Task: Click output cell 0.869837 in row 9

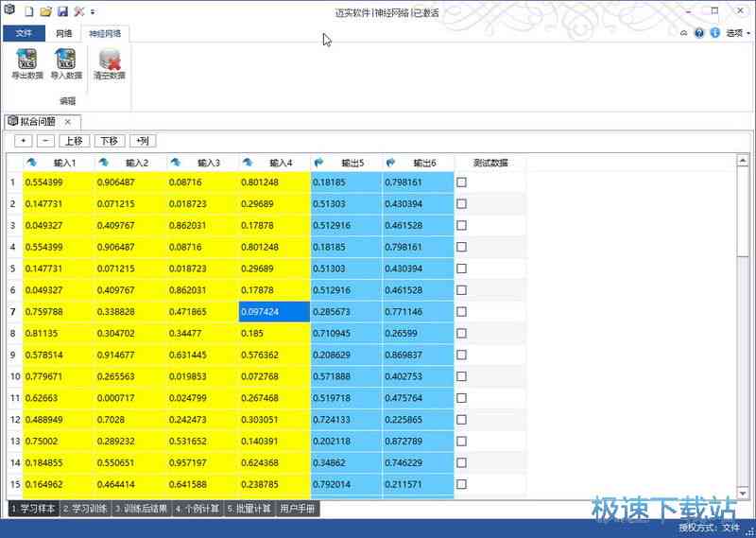Action: (x=418, y=356)
